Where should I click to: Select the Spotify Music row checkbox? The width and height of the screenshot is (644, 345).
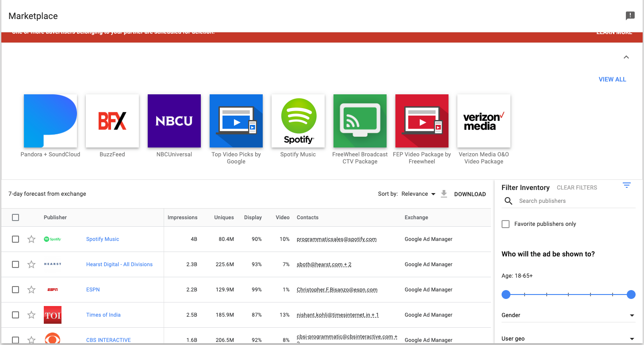pos(15,239)
